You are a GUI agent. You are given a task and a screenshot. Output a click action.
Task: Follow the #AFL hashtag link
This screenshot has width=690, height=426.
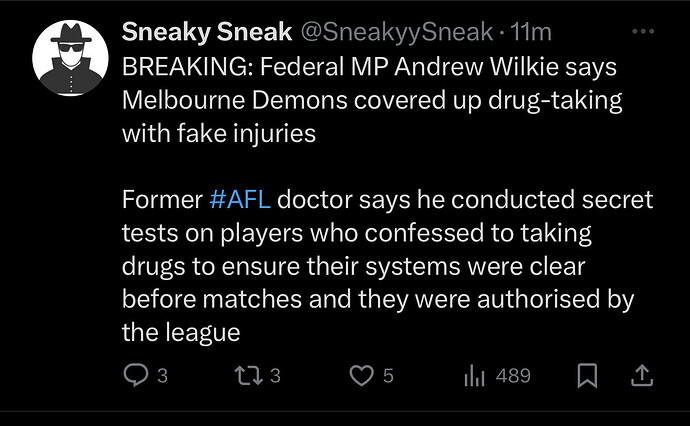(240, 199)
